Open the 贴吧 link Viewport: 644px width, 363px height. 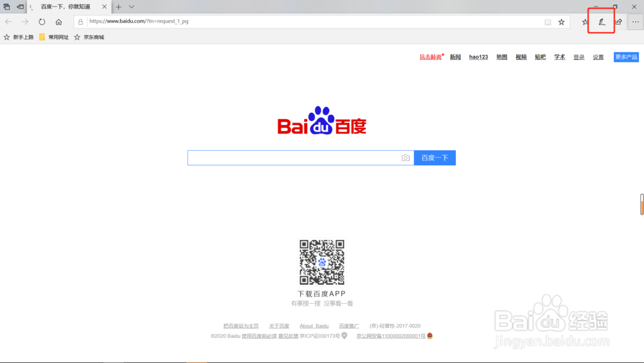pyautogui.click(x=540, y=57)
